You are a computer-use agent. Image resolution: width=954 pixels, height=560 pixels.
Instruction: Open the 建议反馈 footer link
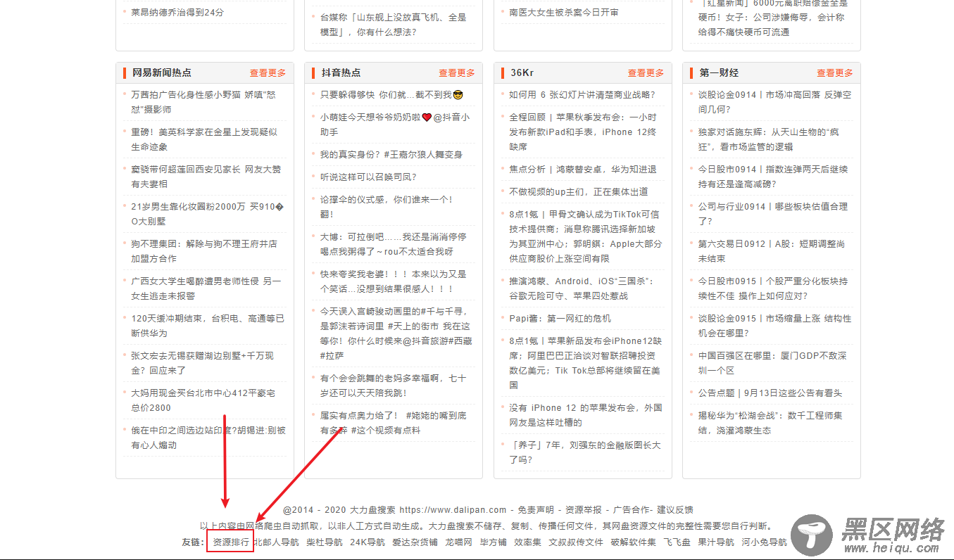tap(675, 510)
